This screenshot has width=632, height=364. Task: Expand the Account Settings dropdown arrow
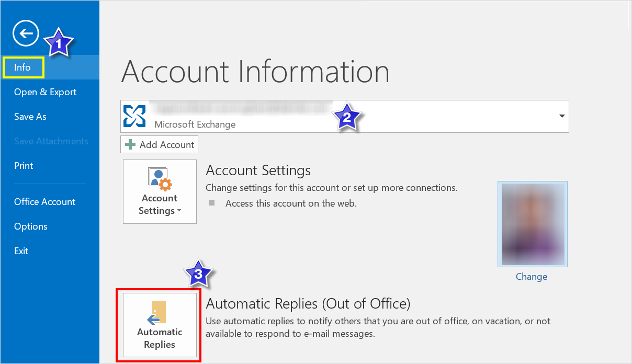pyautogui.click(x=179, y=211)
